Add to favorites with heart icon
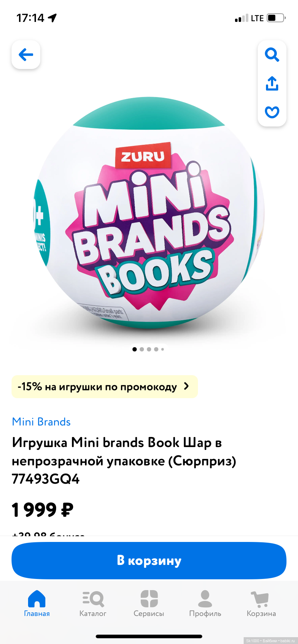Image resolution: width=298 pixels, height=644 pixels. (x=272, y=112)
